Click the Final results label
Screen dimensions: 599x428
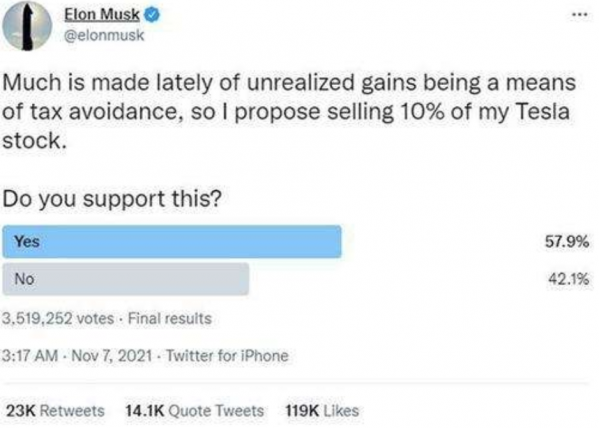click(x=170, y=318)
